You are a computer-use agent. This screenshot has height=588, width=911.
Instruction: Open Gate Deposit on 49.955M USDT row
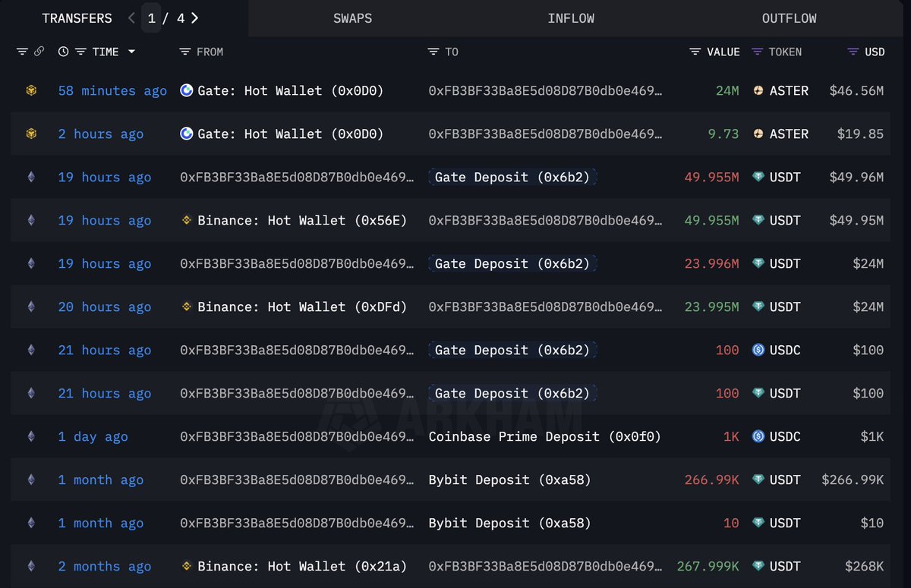pos(512,177)
